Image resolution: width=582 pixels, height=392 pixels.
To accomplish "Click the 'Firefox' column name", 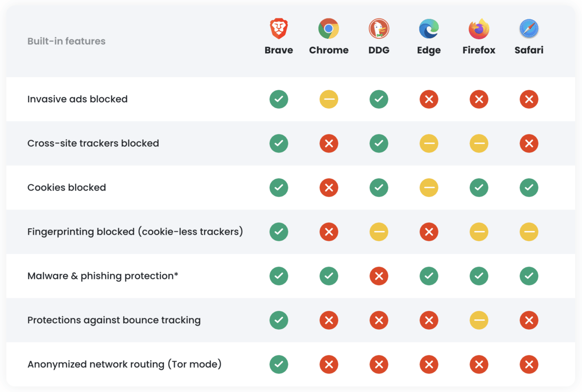I will [479, 50].
